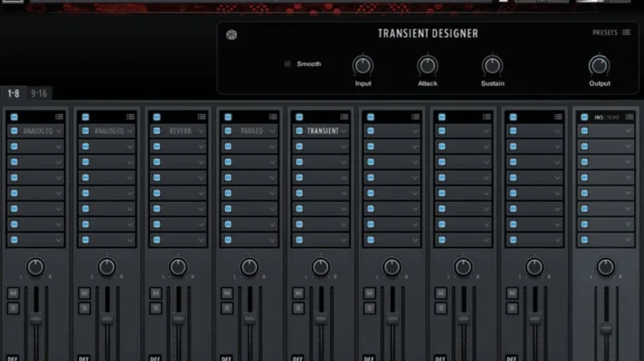Open channel 7 strip menu list icon
This screenshot has width=644, height=361.
click(x=487, y=117)
